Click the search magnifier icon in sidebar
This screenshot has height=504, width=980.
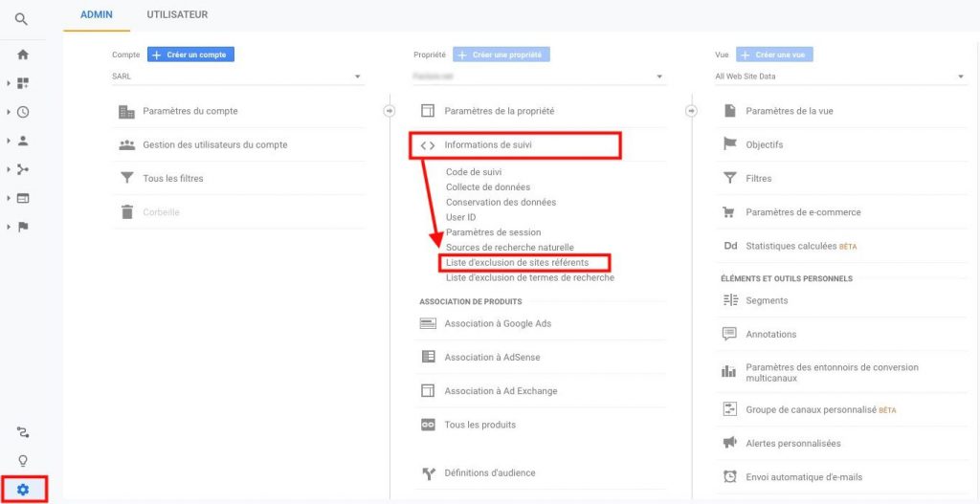coord(21,19)
